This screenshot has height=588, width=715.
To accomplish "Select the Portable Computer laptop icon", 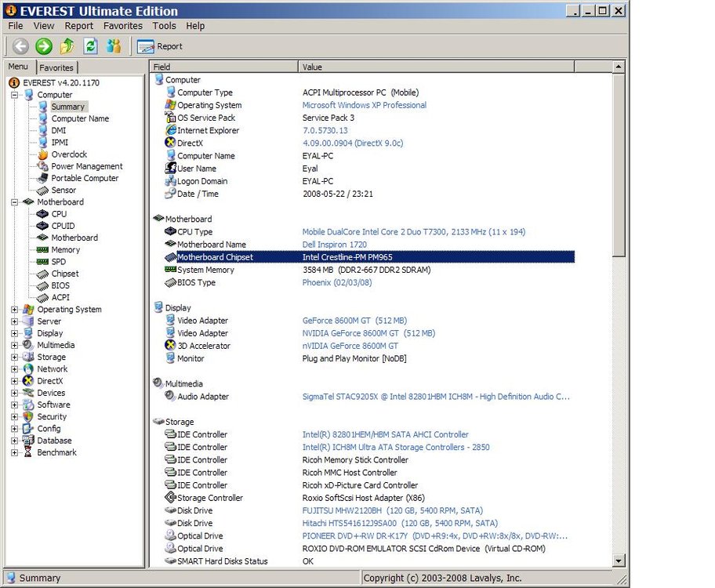I will [42, 178].
